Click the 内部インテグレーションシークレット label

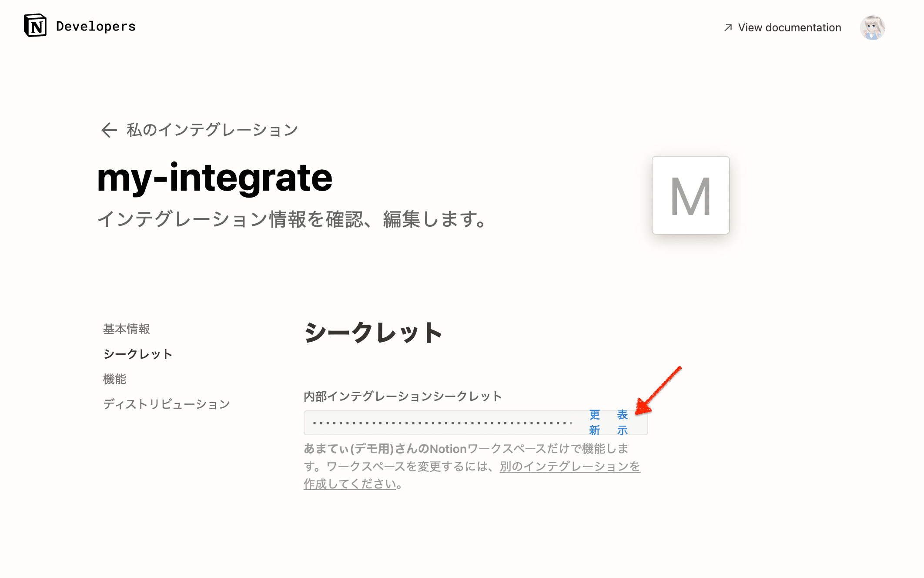click(403, 397)
